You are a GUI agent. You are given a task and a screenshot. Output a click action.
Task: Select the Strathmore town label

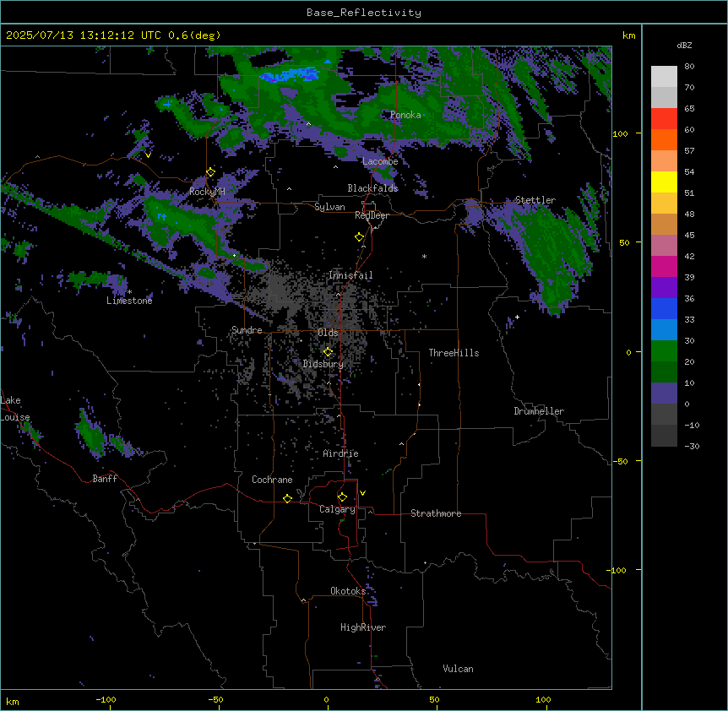click(x=436, y=513)
